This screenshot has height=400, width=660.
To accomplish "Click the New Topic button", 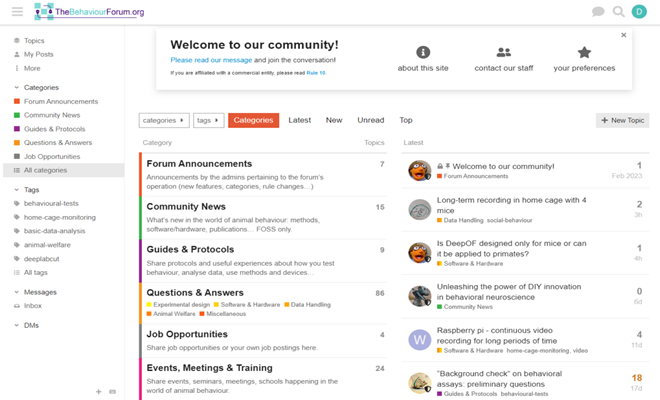I will tap(622, 120).
